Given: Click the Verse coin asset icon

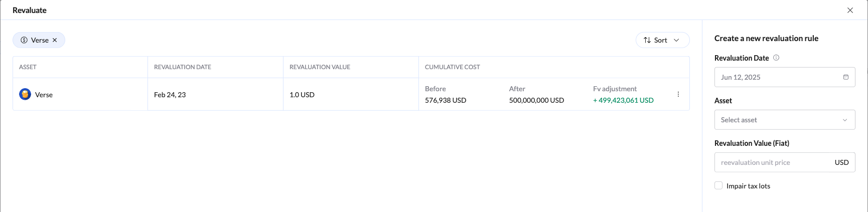Looking at the screenshot, I should 25,94.
